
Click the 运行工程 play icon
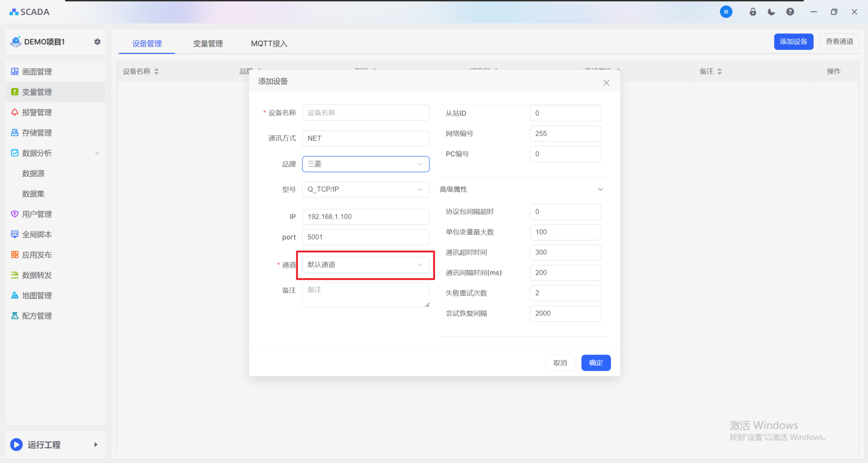point(16,444)
